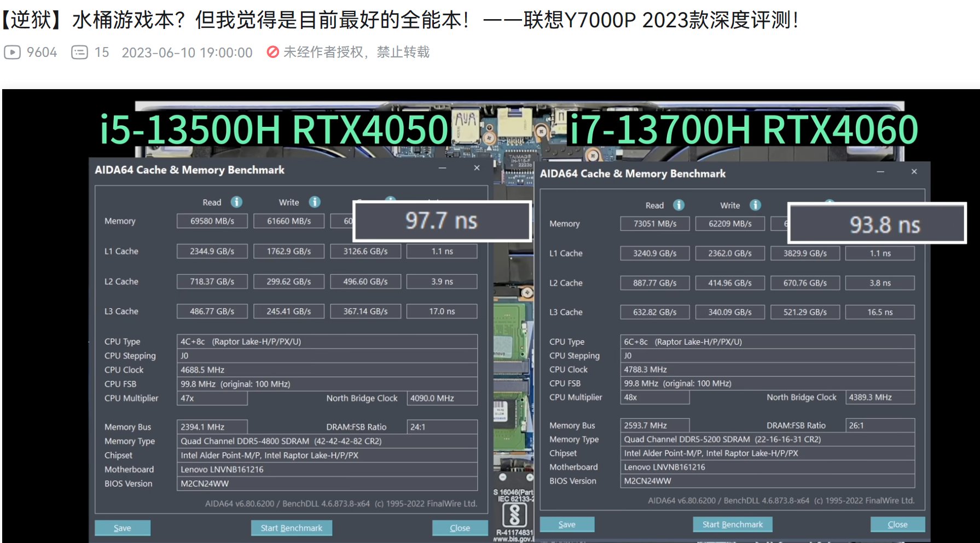Click the no-reprint prohibited icon
Viewport: 980px width, 543px height.
(x=272, y=52)
